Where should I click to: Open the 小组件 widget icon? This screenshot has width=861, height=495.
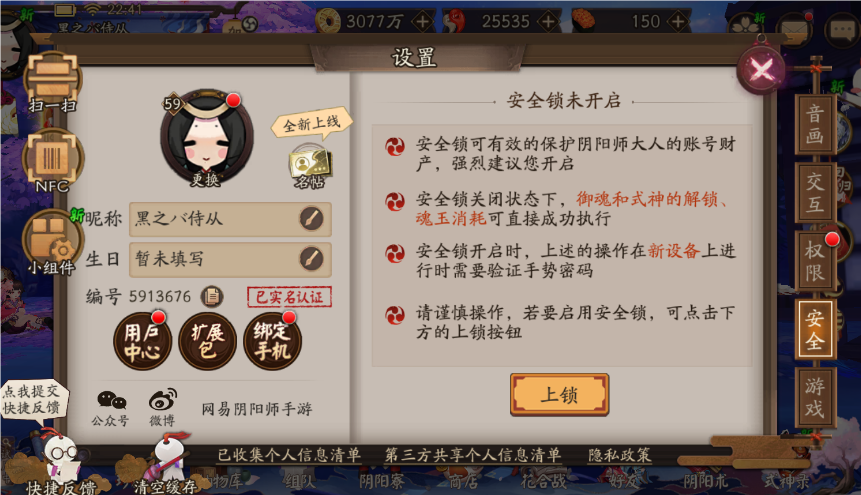[52, 242]
